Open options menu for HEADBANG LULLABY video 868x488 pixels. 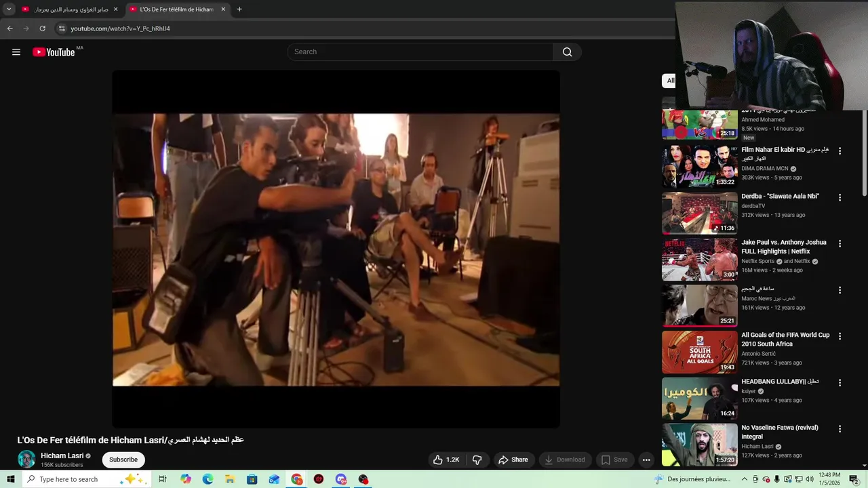(x=840, y=382)
